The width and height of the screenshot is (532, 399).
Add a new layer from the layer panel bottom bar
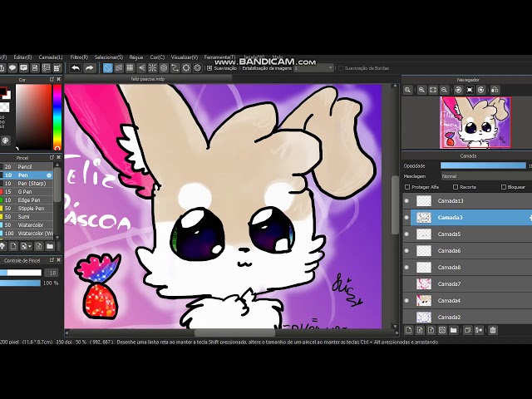[x=408, y=330]
